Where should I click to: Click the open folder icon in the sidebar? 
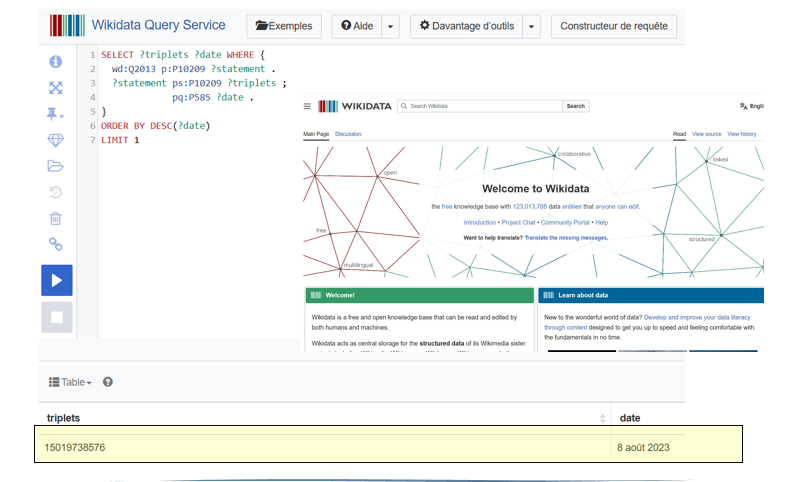tap(55, 166)
